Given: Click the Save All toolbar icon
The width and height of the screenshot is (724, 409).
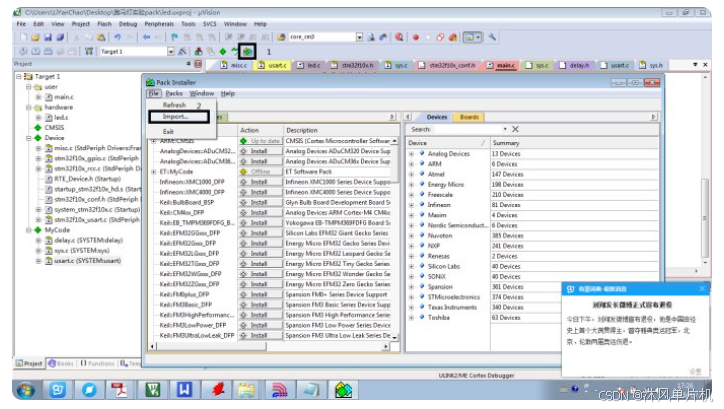Looking at the screenshot, I should (60, 37).
